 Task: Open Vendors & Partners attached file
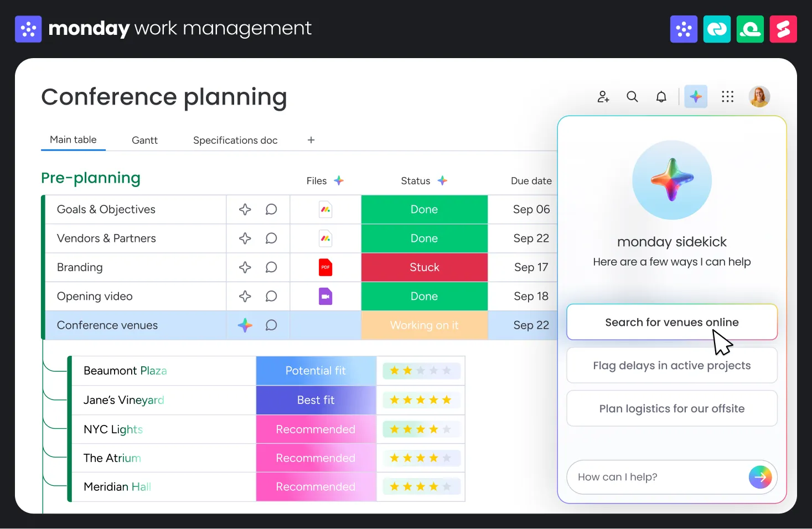325,238
